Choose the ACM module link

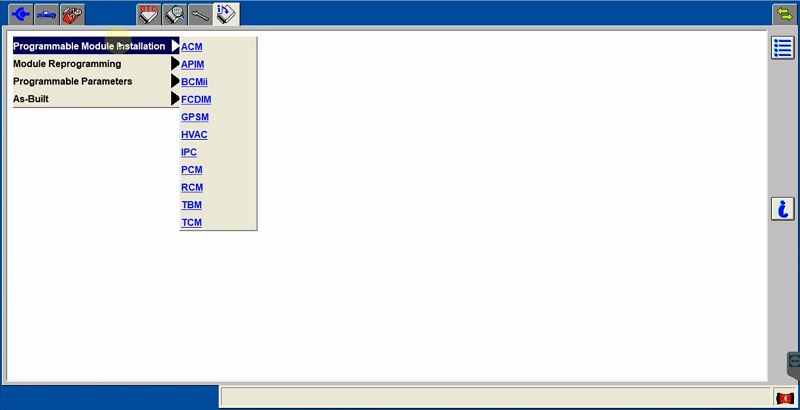[192, 47]
